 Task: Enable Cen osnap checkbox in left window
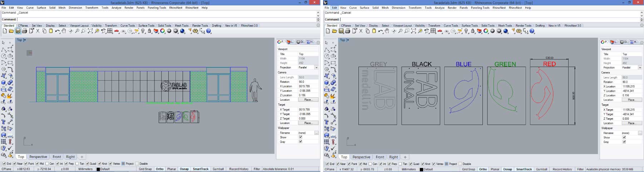click(46, 164)
